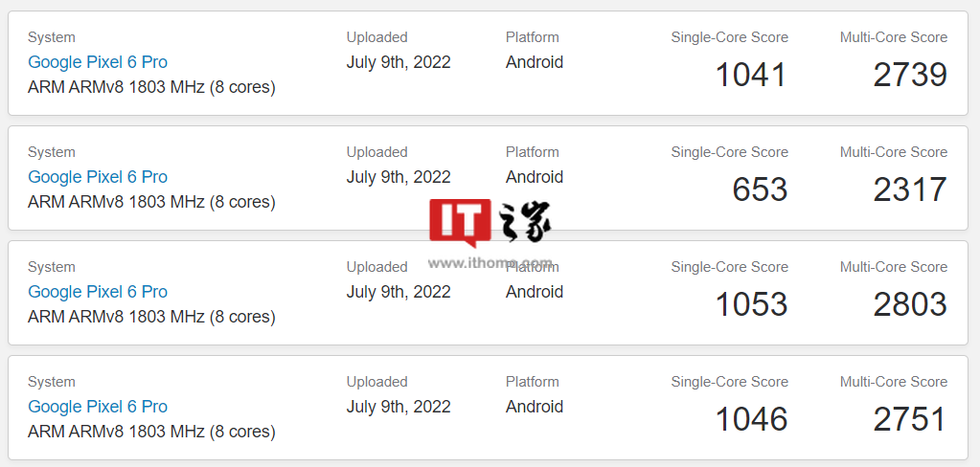This screenshot has width=980, height=467.
Task: Select the multi-core score 2739
Action: [x=910, y=75]
